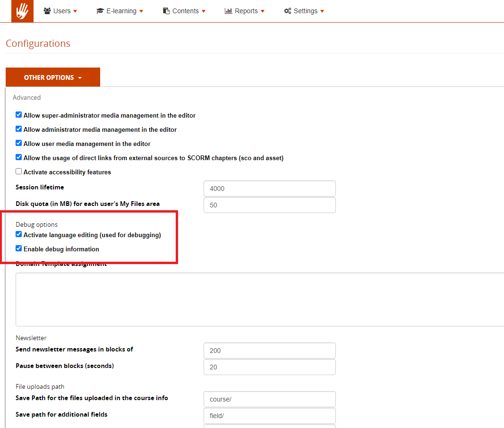The width and height of the screenshot is (504, 428).
Task: Click the E-learning graduation cap icon
Action: [100, 11]
